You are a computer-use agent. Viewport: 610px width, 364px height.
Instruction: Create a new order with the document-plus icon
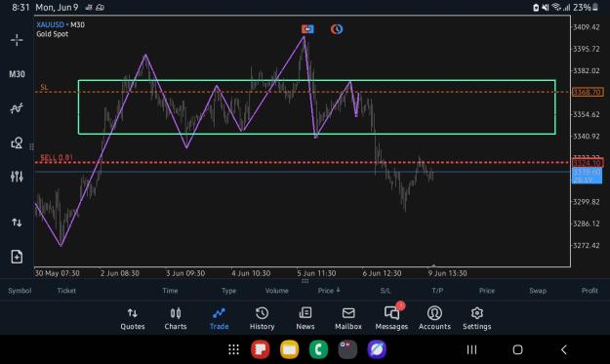tap(17, 257)
